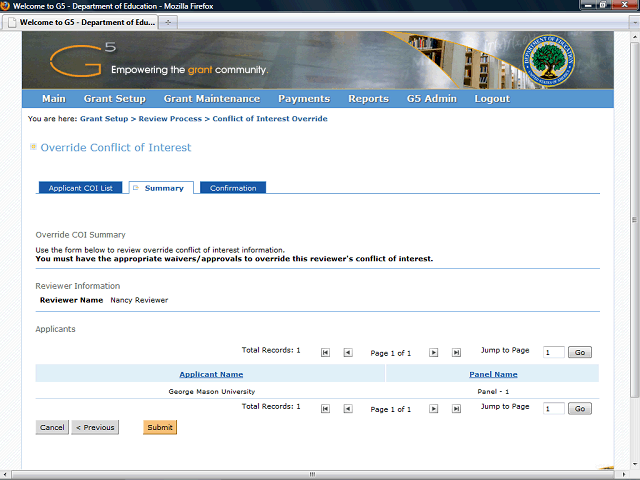This screenshot has width=640, height=480.
Task: Go to previous page in bottom pager
Action: click(348, 409)
